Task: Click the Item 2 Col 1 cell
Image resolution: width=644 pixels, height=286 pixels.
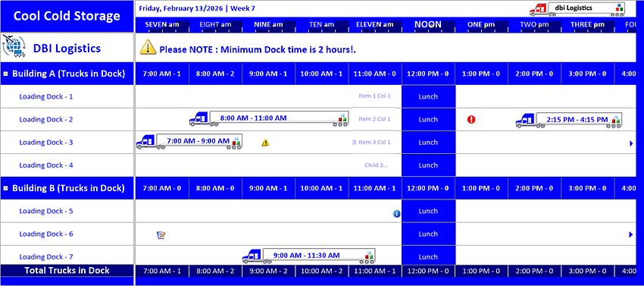Action: (374, 119)
